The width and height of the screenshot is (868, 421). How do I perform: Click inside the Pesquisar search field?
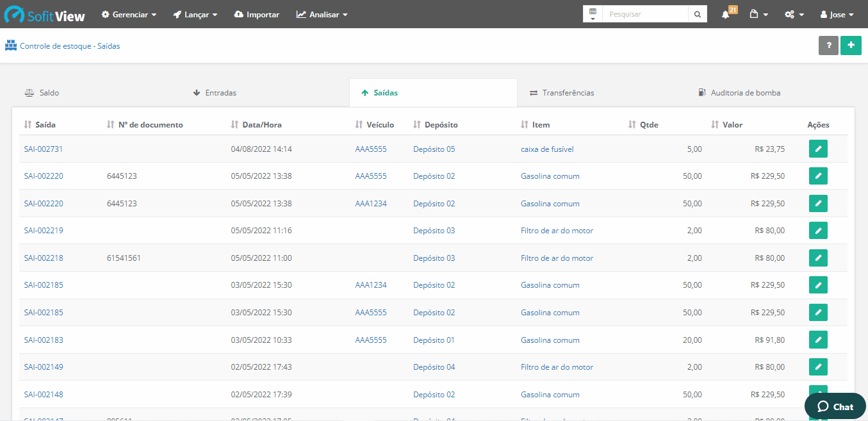click(645, 14)
